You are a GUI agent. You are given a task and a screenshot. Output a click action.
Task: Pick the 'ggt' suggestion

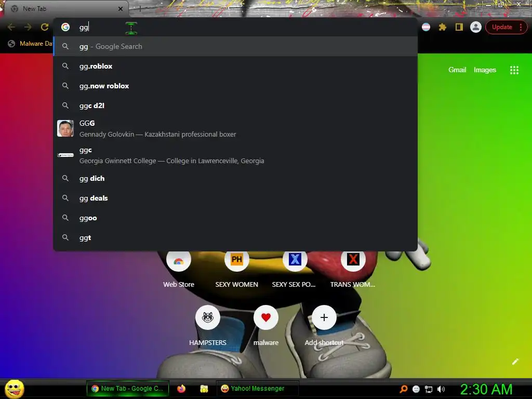(235, 237)
